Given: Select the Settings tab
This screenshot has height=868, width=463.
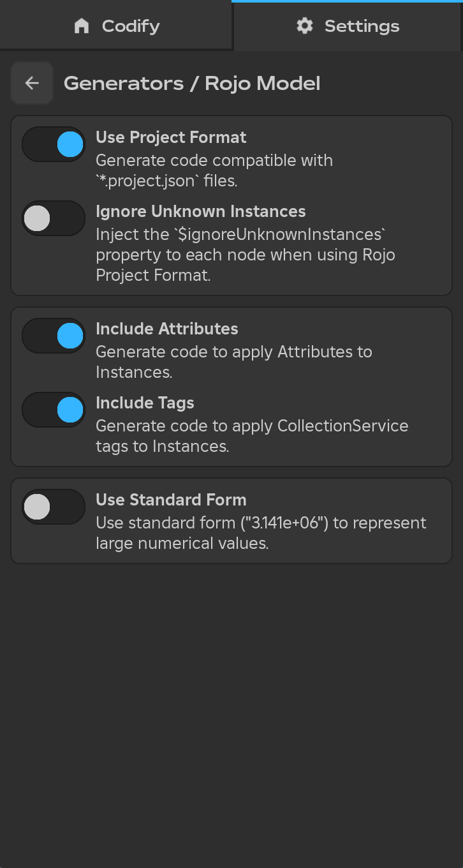Looking at the screenshot, I should pos(348,26).
